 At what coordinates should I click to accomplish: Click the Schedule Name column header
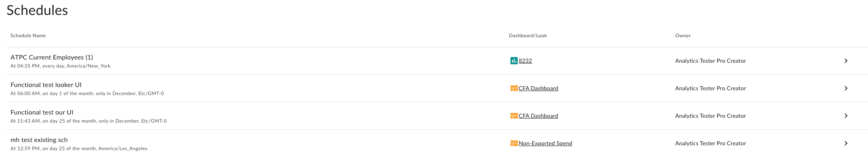28,36
